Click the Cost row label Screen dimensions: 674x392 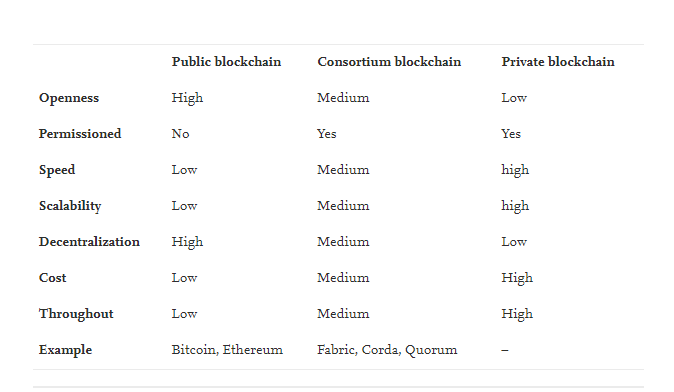point(52,278)
